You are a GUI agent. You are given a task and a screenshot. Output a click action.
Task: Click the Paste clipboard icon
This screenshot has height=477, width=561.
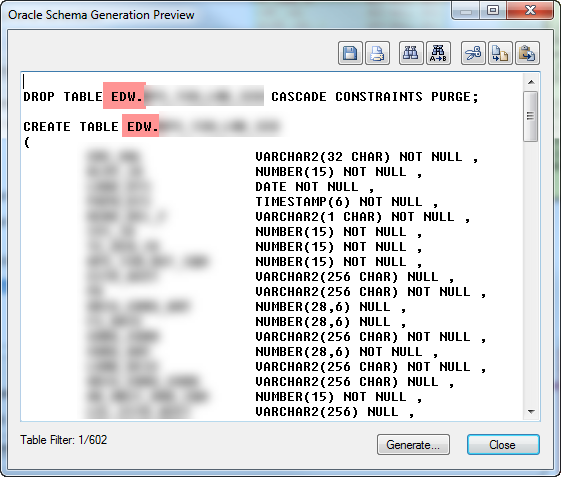527,53
